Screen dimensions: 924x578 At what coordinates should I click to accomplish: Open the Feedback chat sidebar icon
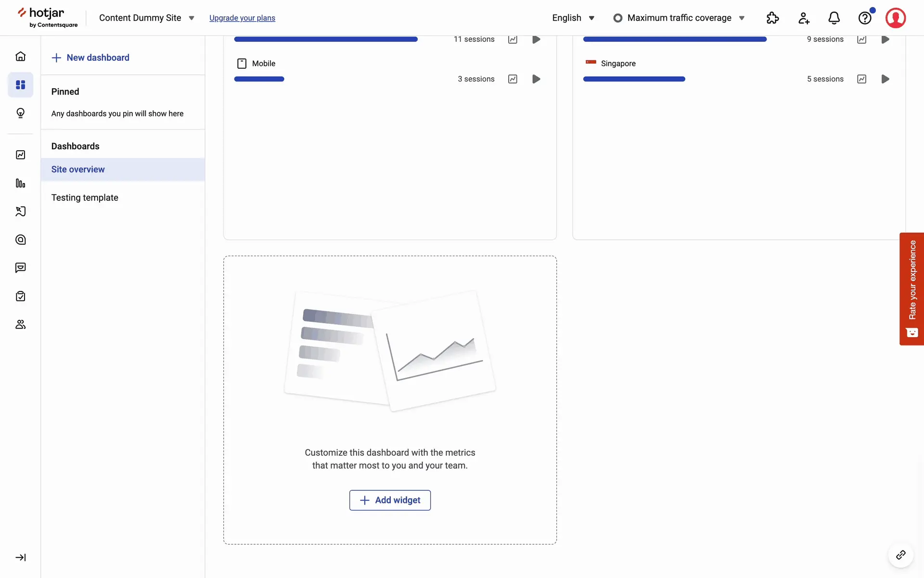click(20, 268)
